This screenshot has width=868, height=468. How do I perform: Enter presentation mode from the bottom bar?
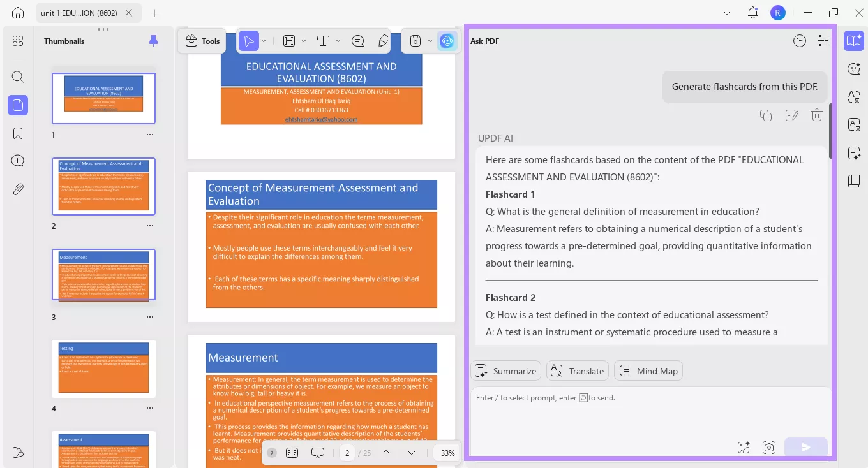tap(317, 452)
